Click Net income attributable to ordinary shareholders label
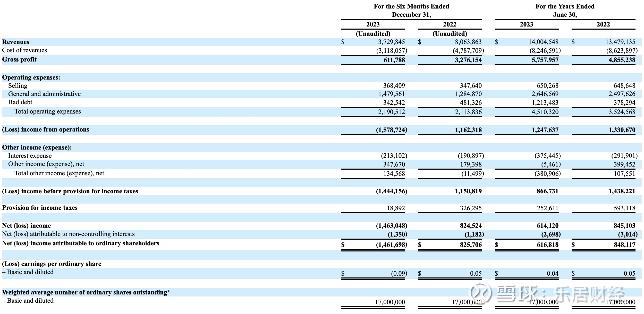Image resolution: width=644 pixels, height=314 pixels. tap(81, 243)
